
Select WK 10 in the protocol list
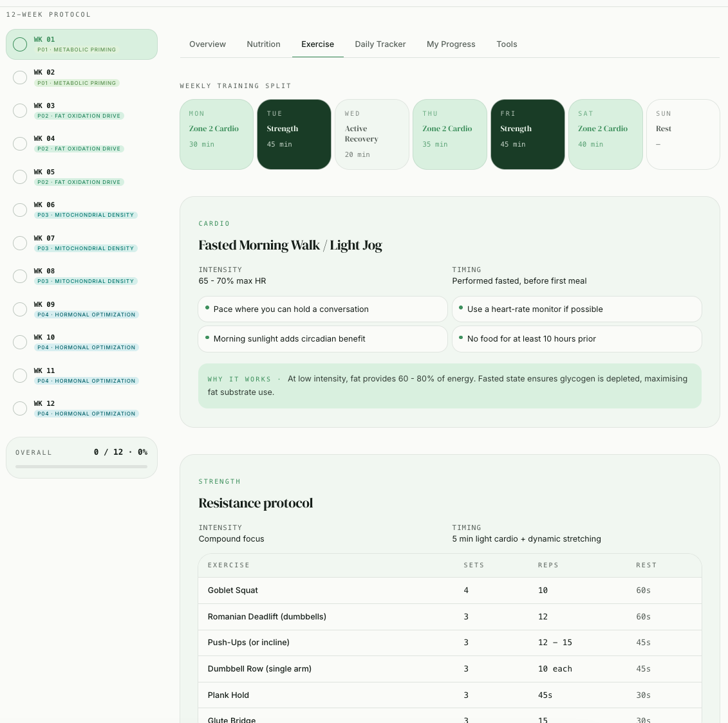pyautogui.click(x=82, y=342)
